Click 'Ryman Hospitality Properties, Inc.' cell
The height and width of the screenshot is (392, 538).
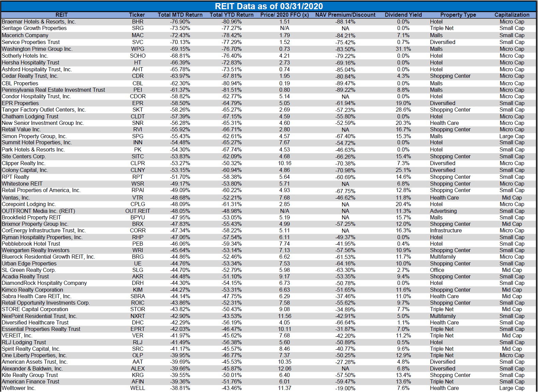pos(42,237)
